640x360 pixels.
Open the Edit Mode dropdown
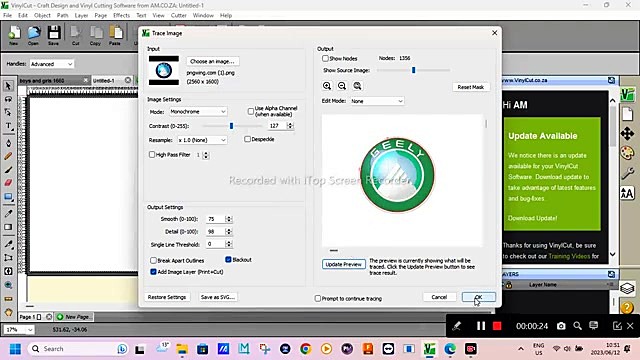click(377, 101)
